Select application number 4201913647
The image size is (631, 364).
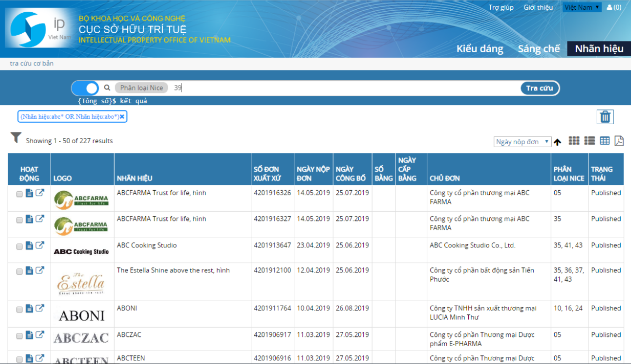pyautogui.click(x=272, y=245)
